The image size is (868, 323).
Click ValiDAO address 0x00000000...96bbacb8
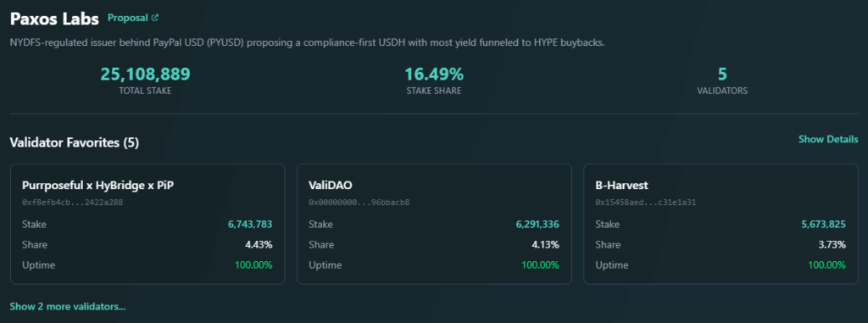click(359, 203)
